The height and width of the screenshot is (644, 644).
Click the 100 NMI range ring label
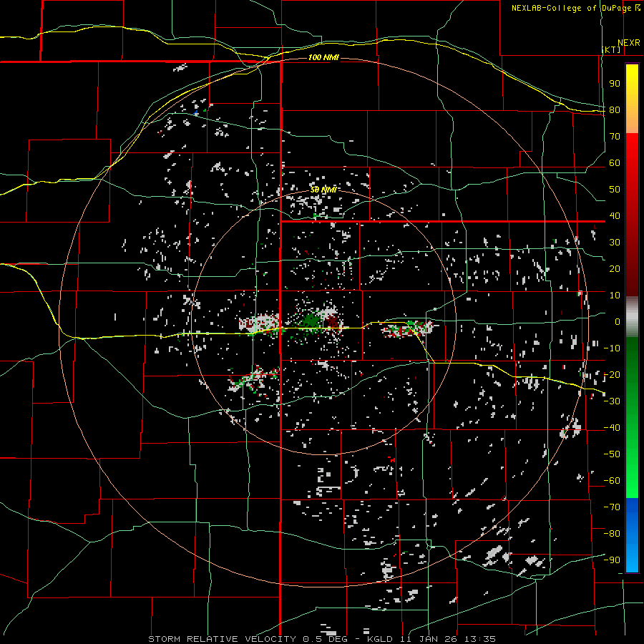(323, 57)
